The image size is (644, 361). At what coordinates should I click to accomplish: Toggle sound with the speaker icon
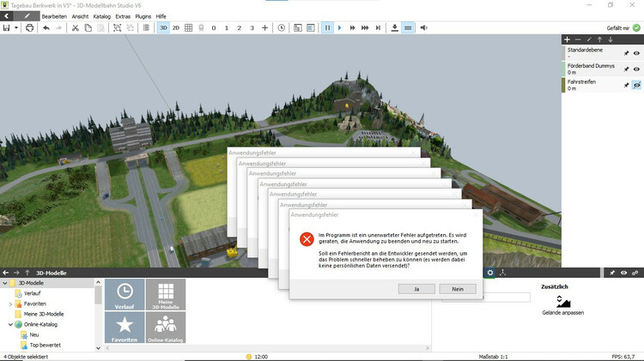(x=424, y=28)
